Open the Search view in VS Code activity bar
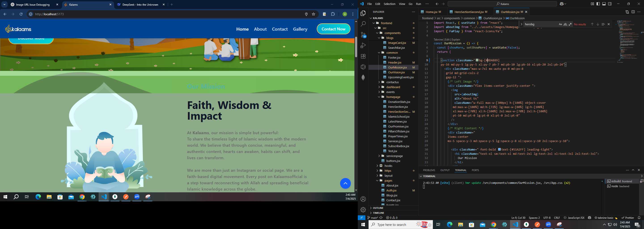Screen dimensions: 644x229 [363, 24]
